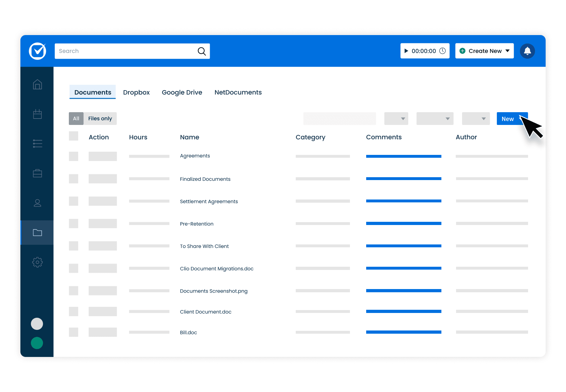Switch filter to Files only
Image resolution: width=566 pixels, height=392 pixels.
click(x=100, y=118)
